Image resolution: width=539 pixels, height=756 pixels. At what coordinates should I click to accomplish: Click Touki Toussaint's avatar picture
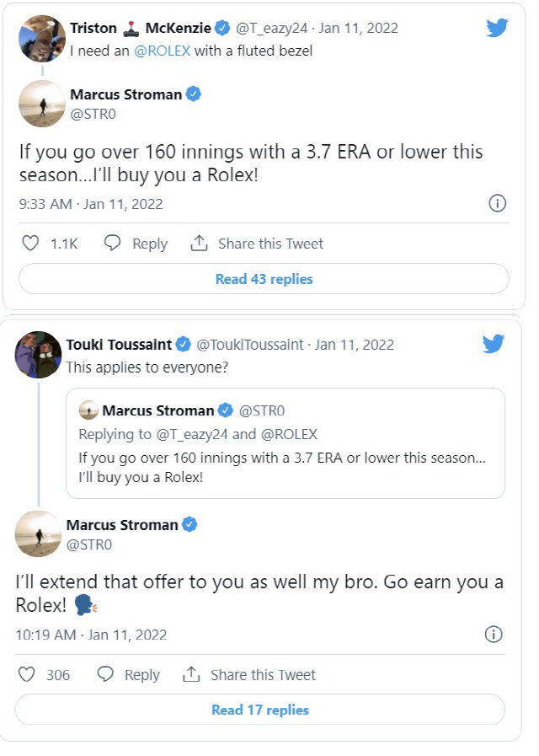[37, 355]
